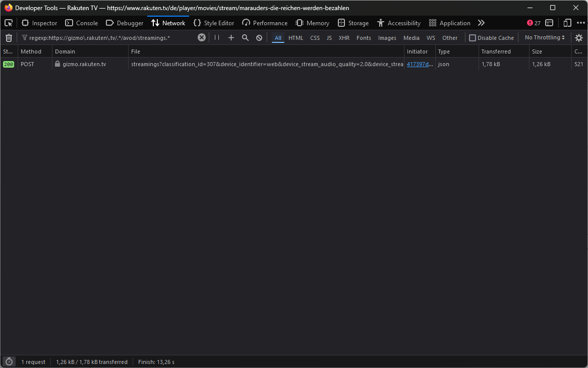This screenshot has height=368, width=588.
Task: Click 'Finish: 13,26 s' status text
Action: [156, 362]
